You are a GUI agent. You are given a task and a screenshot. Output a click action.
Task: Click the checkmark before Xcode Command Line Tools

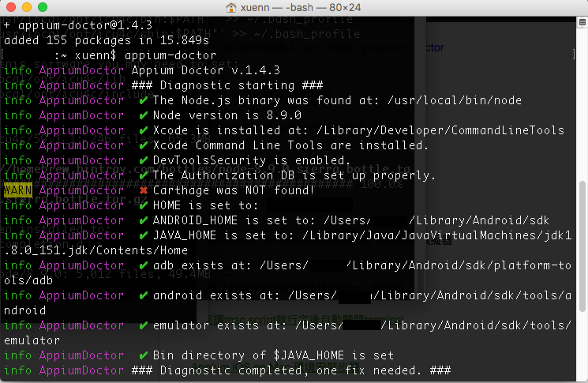coord(143,145)
